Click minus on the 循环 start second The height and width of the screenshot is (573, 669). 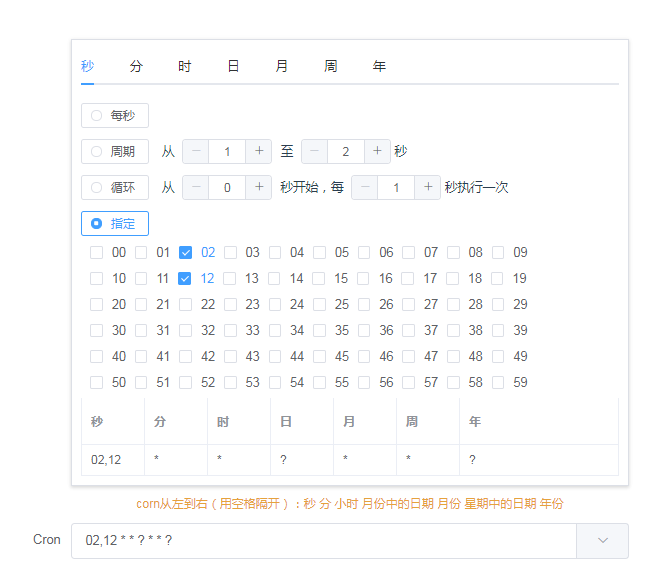196,187
